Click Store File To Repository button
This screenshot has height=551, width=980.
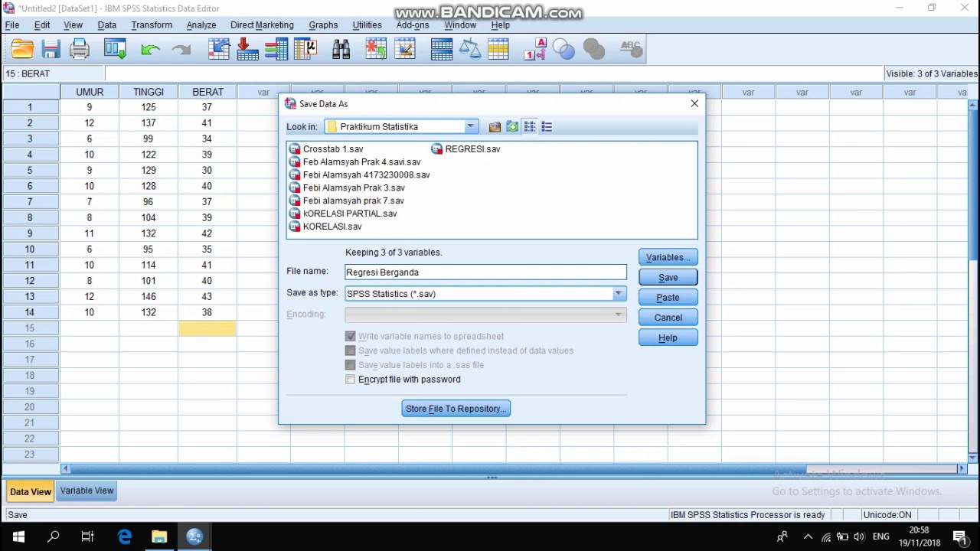[456, 409]
